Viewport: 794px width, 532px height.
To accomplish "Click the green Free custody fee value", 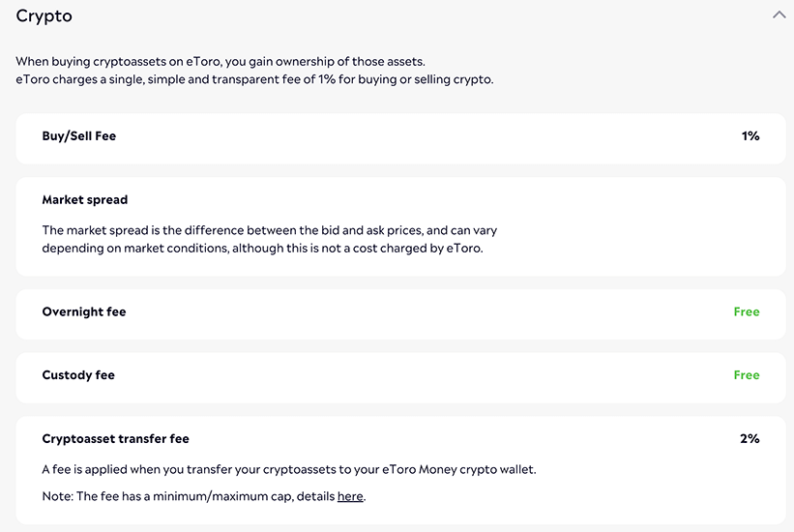I will click(x=747, y=374).
